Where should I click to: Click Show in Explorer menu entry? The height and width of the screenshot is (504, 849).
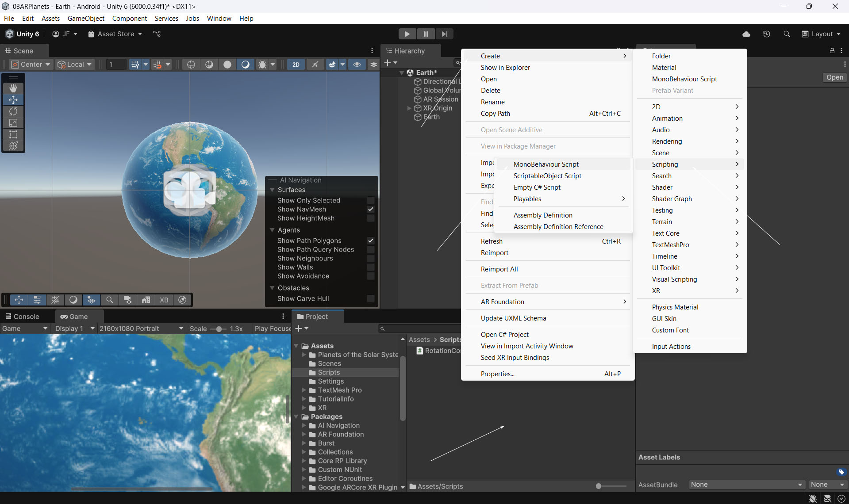pyautogui.click(x=505, y=68)
